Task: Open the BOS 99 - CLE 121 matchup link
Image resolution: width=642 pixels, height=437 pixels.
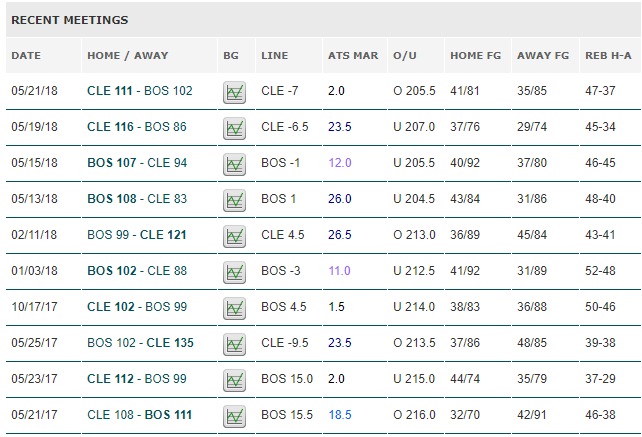Action: [137, 235]
